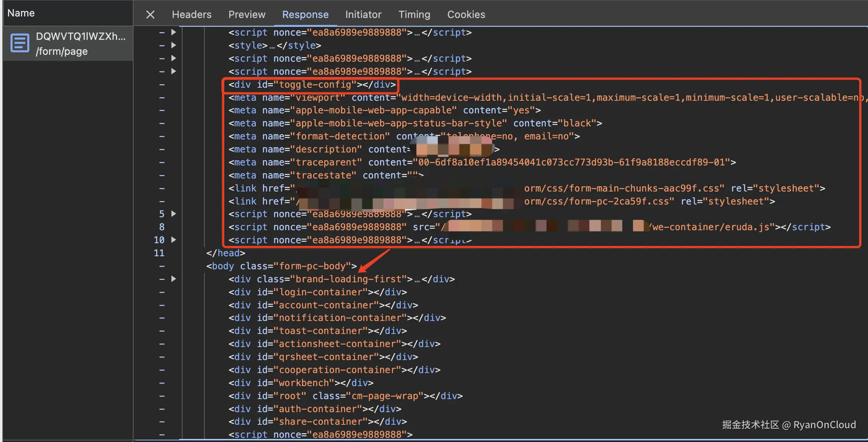Viewport: 868px width, 442px height.
Task: Click the body class form-pc-body line
Action: pos(281,266)
